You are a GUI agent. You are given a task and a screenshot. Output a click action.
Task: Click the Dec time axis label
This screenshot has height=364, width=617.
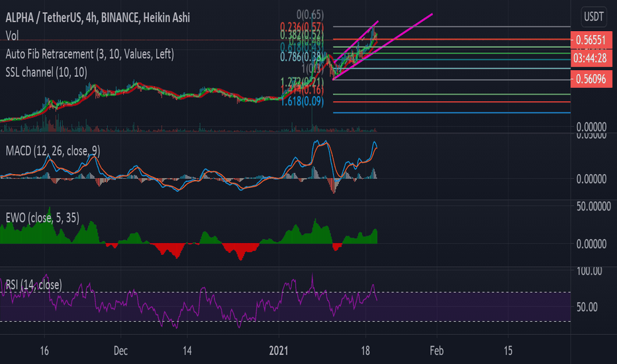pos(120,351)
